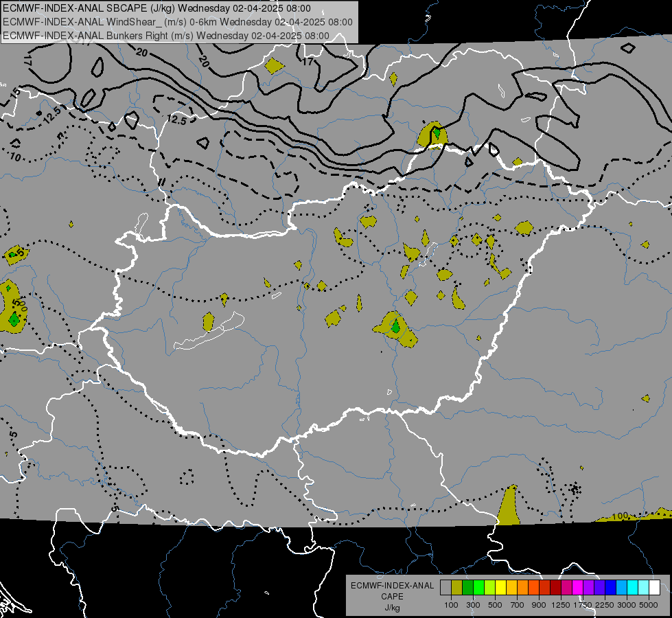
Task: Click legend tick value 1250
Action: pos(561,605)
